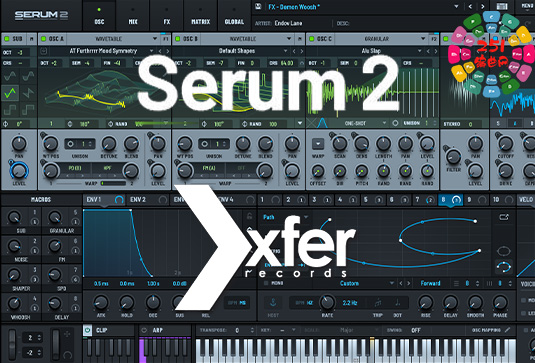Open OSC B WAVETABLE type dropdown

click(248, 39)
